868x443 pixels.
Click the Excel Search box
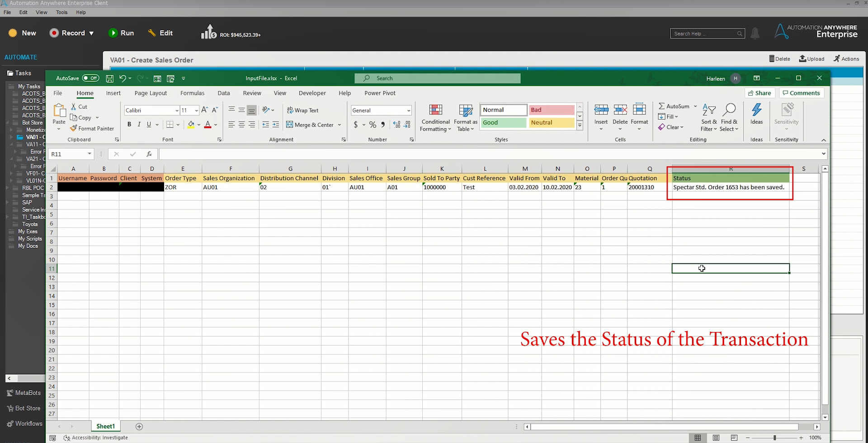coord(438,78)
